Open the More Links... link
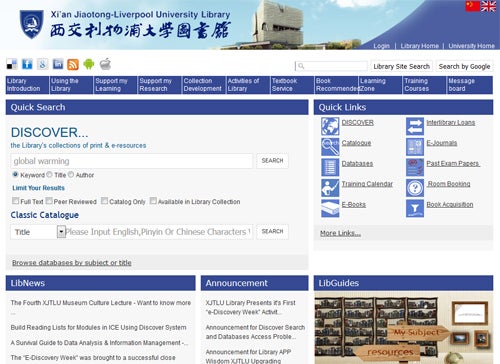 tap(340, 233)
